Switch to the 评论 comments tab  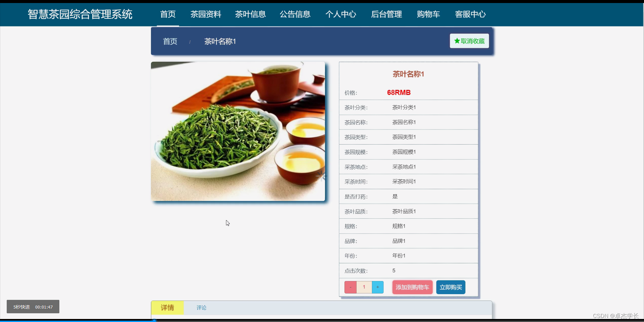click(201, 308)
